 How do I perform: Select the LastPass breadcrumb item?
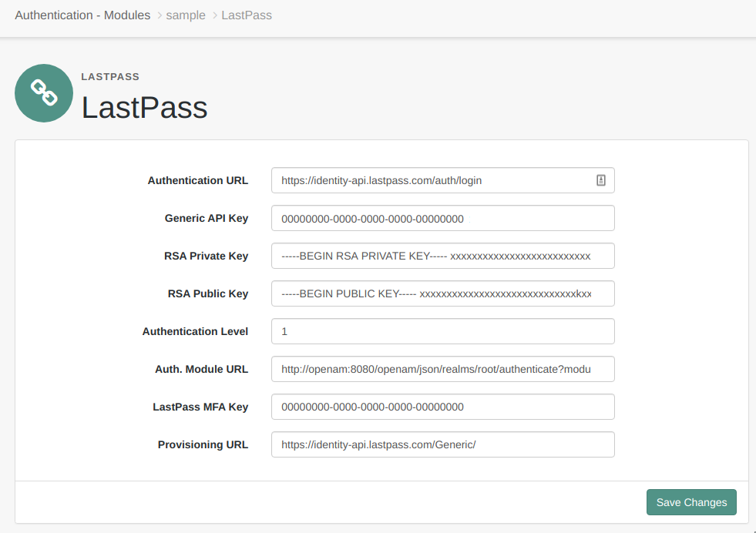tap(247, 15)
